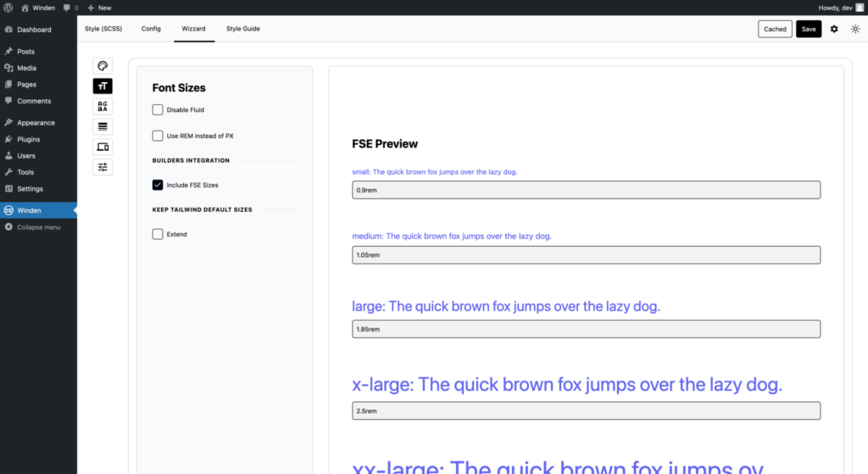Click the FSE Preview heading
Screen dimensions: 868x474
385,144
